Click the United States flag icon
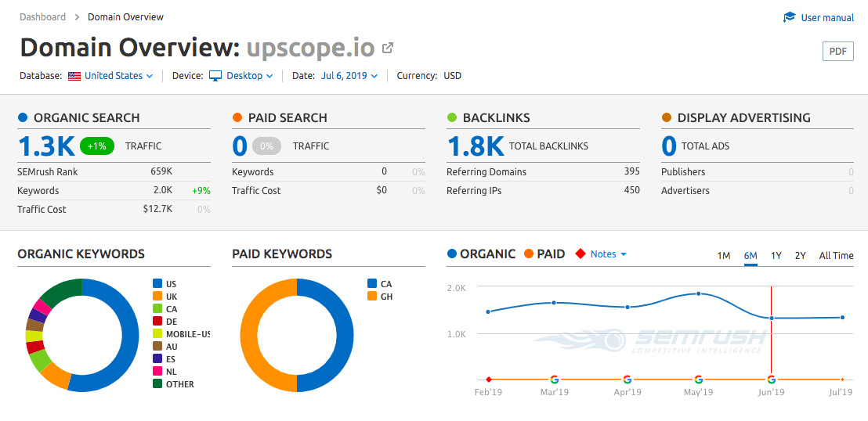 (74, 76)
